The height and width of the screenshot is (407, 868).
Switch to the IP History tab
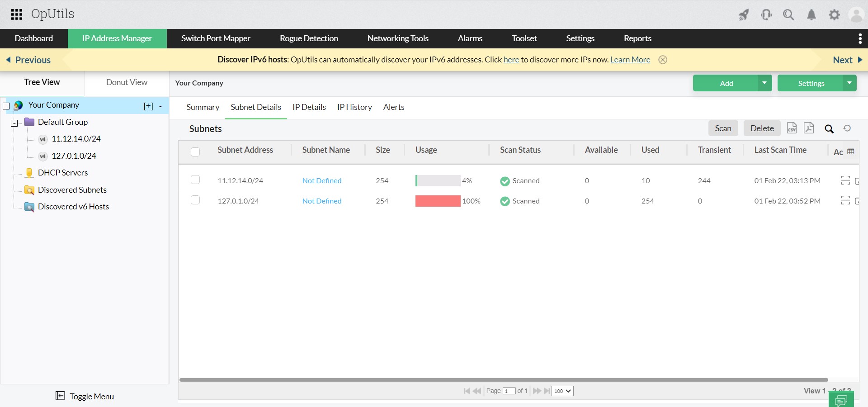(354, 107)
